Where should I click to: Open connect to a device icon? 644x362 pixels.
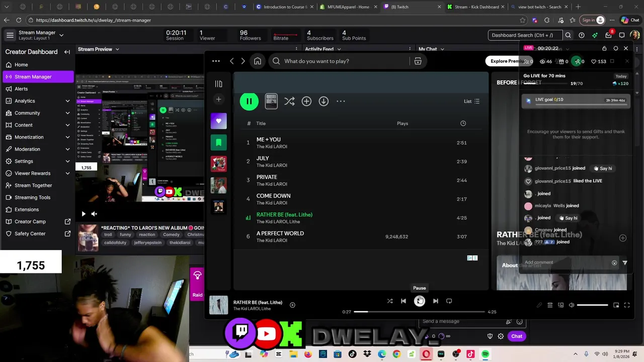click(561, 305)
